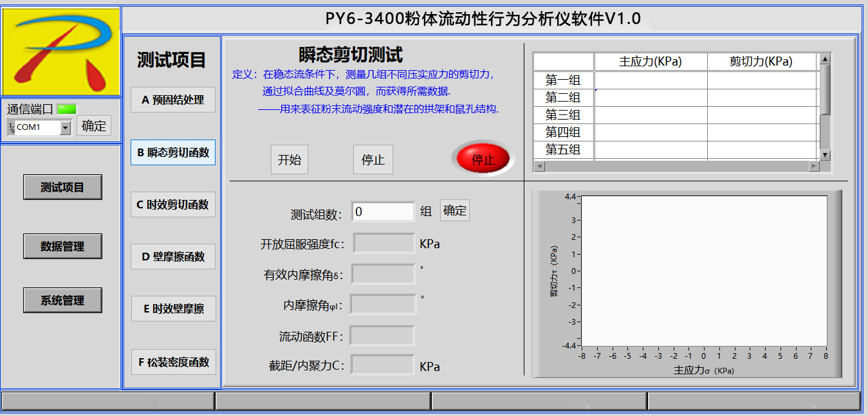Open the COM1 port dropdown
Image resolution: width=868 pixels, height=416 pixels.
[65, 127]
